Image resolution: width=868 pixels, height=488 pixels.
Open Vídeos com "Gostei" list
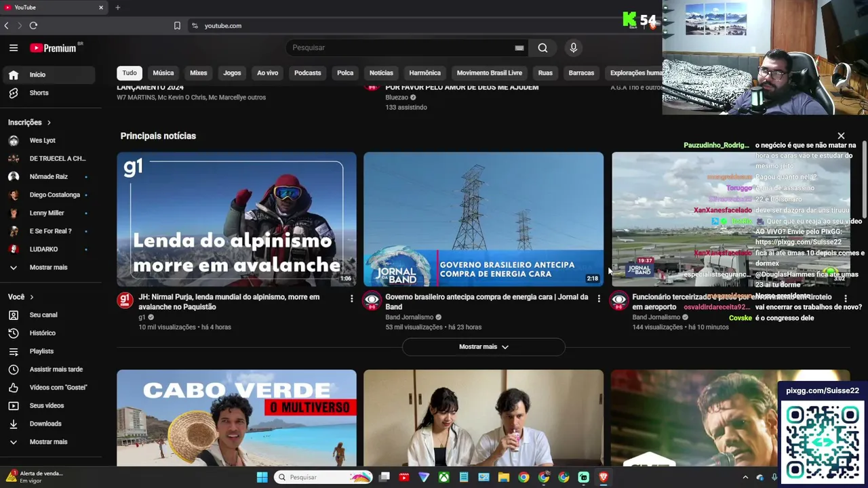click(49, 387)
